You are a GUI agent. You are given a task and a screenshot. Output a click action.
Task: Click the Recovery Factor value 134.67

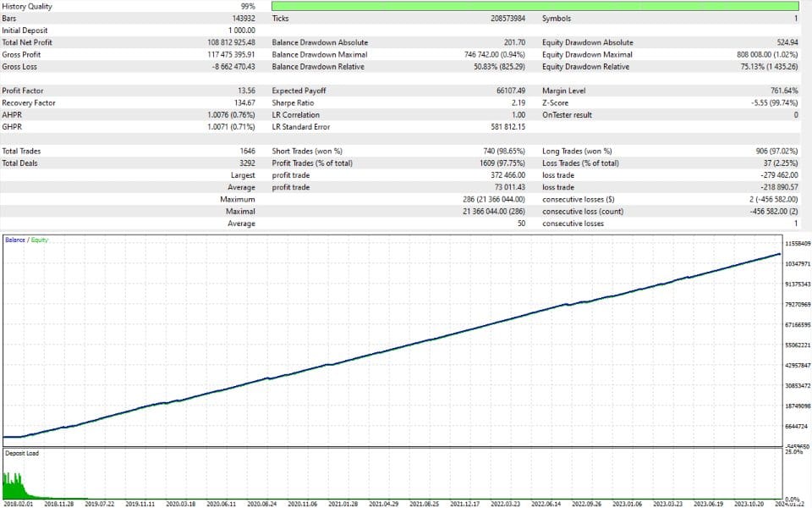(x=244, y=102)
